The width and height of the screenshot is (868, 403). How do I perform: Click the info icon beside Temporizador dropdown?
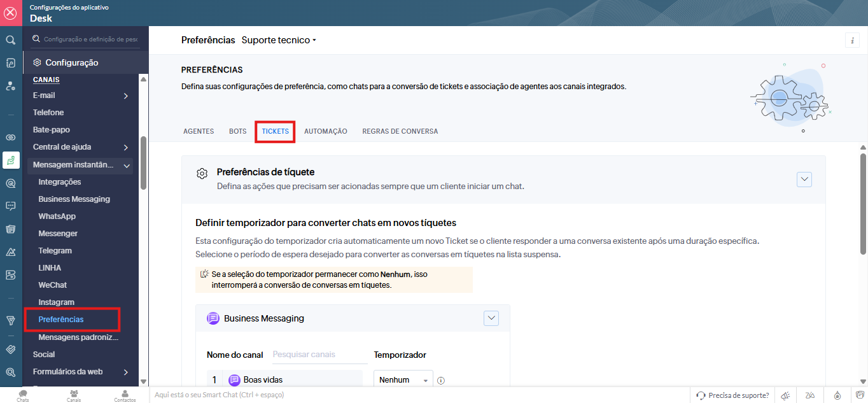click(x=441, y=380)
